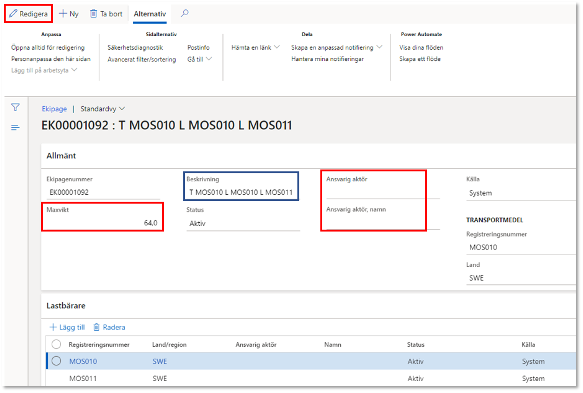
Task: Open the search magnifier icon
Action: (184, 13)
